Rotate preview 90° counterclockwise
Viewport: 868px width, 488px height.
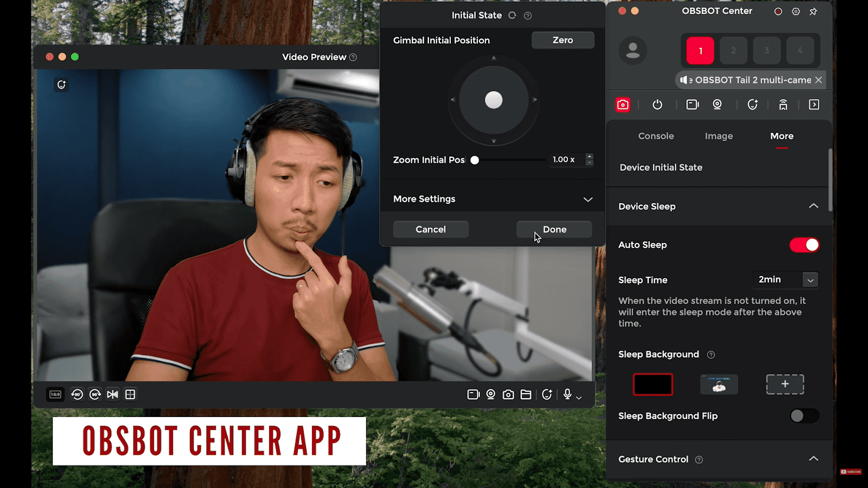pos(77,394)
